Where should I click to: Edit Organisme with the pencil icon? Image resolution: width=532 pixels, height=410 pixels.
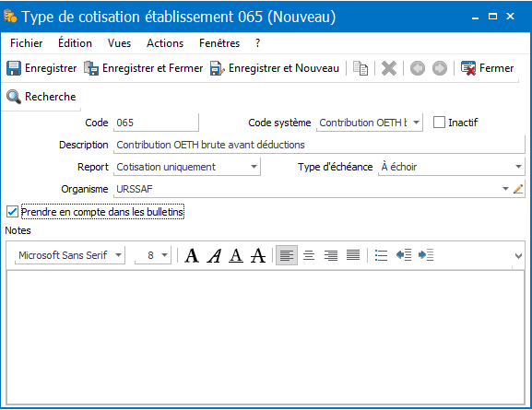tap(518, 189)
